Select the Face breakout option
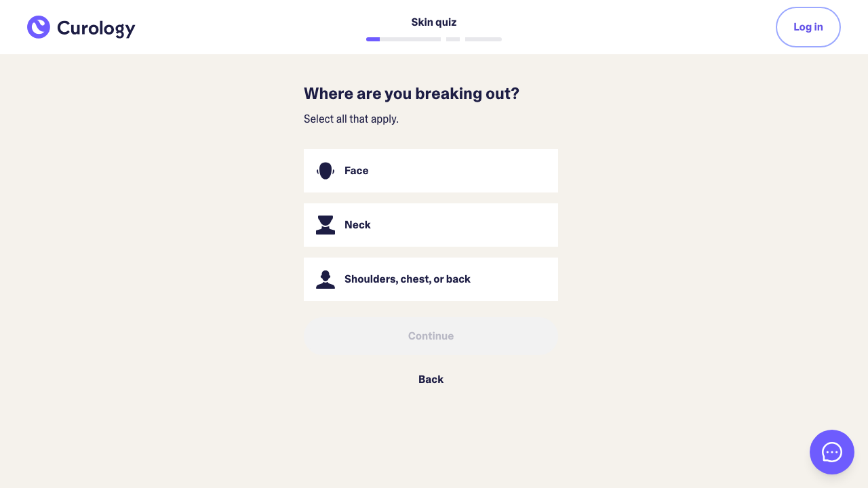This screenshot has width=868, height=488. [431, 171]
